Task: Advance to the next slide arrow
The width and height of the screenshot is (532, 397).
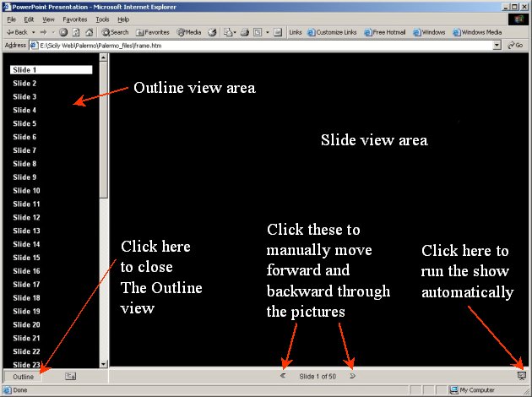Action: pos(352,376)
